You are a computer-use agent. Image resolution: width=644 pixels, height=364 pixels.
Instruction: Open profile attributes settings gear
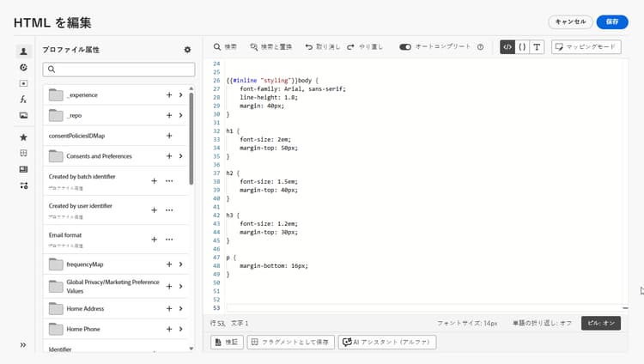[x=187, y=50]
